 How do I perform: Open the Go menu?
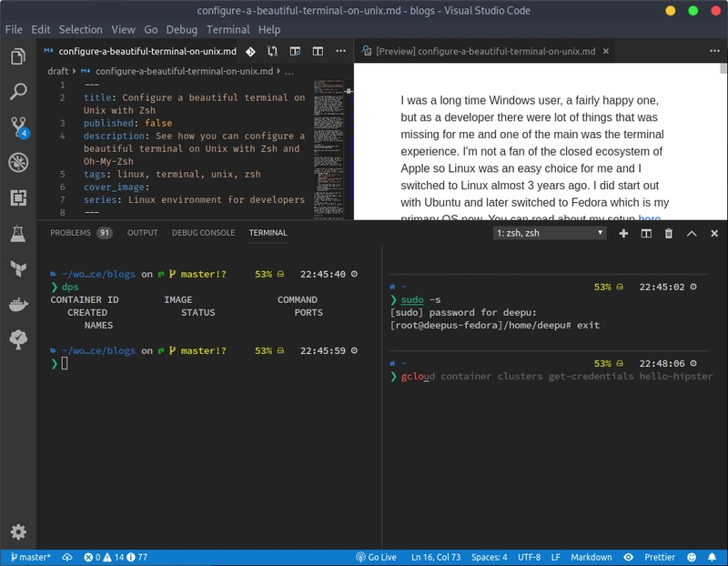pyautogui.click(x=150, y=30)
